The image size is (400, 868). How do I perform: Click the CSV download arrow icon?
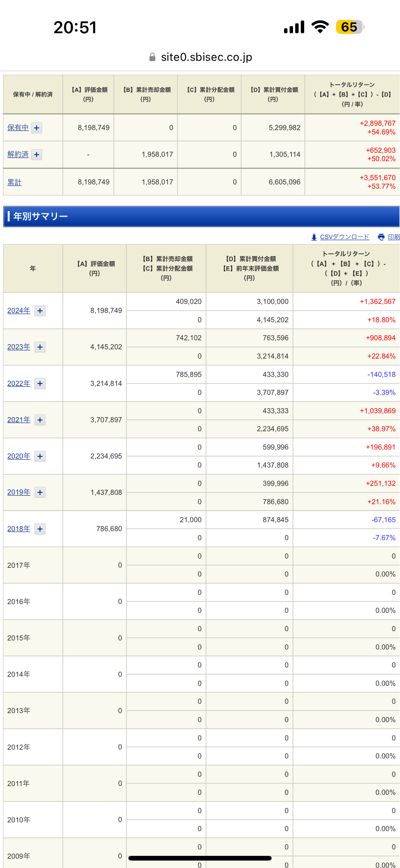(x=314, y=237)
